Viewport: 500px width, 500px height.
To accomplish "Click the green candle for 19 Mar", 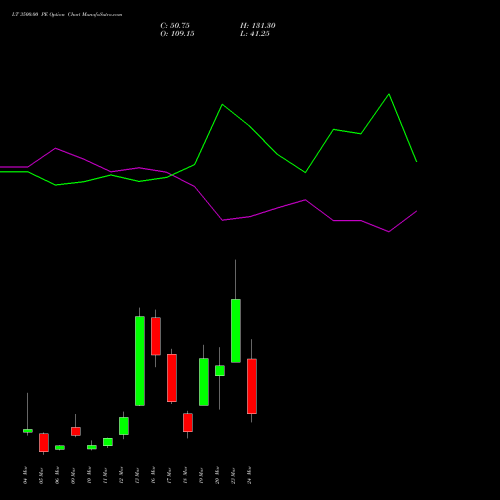I will 204,382.
